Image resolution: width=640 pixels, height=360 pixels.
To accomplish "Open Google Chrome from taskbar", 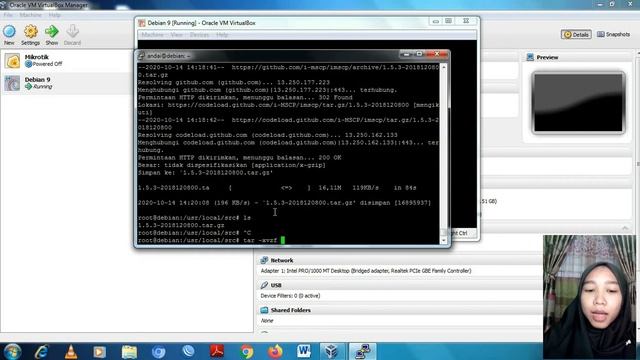I will click(246, 352).
